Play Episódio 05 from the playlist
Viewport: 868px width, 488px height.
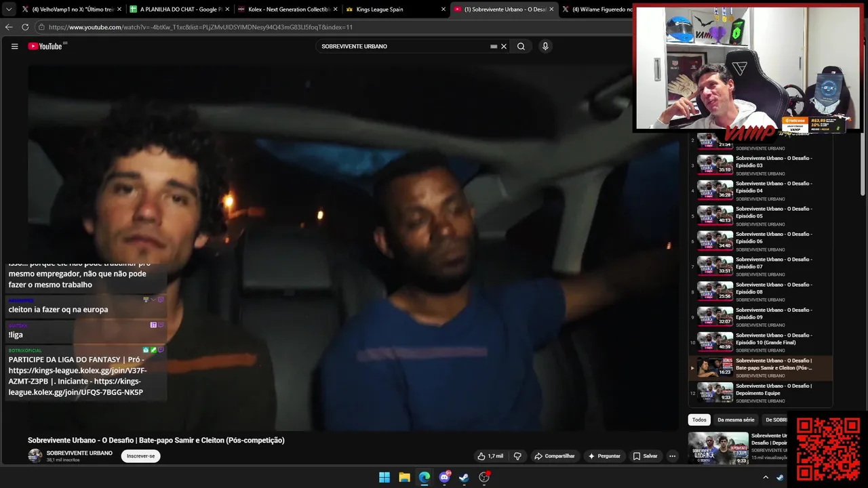(x=760, y=216)
